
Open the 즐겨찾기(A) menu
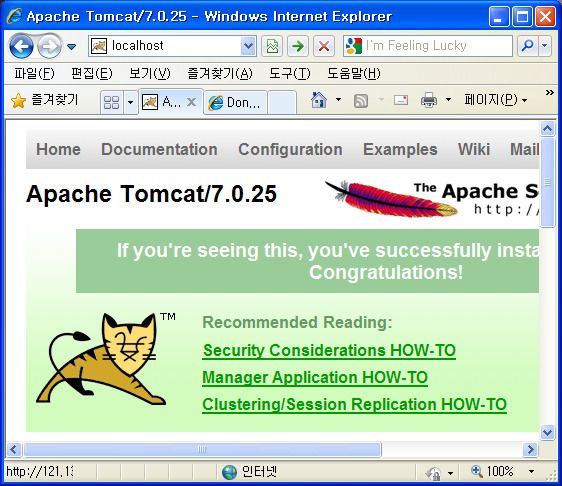[x=220, y=73]
